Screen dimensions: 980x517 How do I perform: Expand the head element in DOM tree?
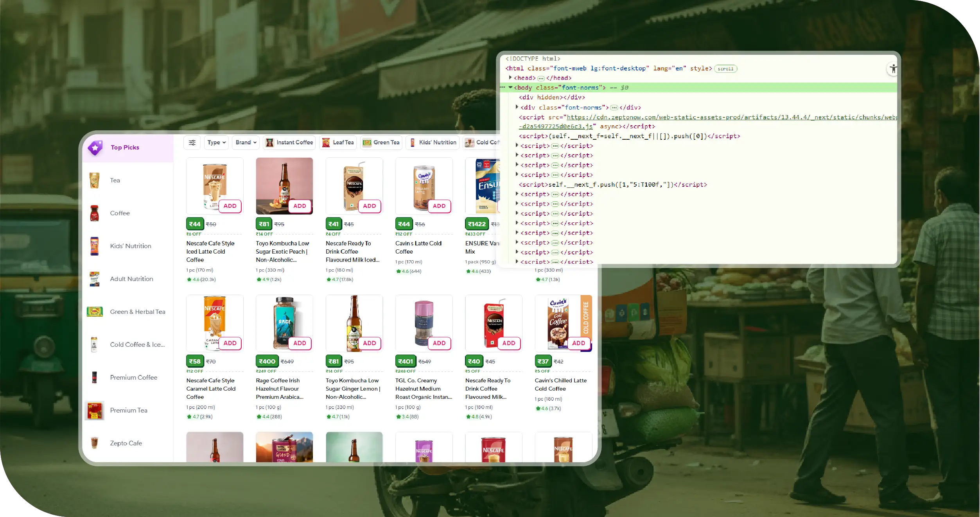coord(510,77)
